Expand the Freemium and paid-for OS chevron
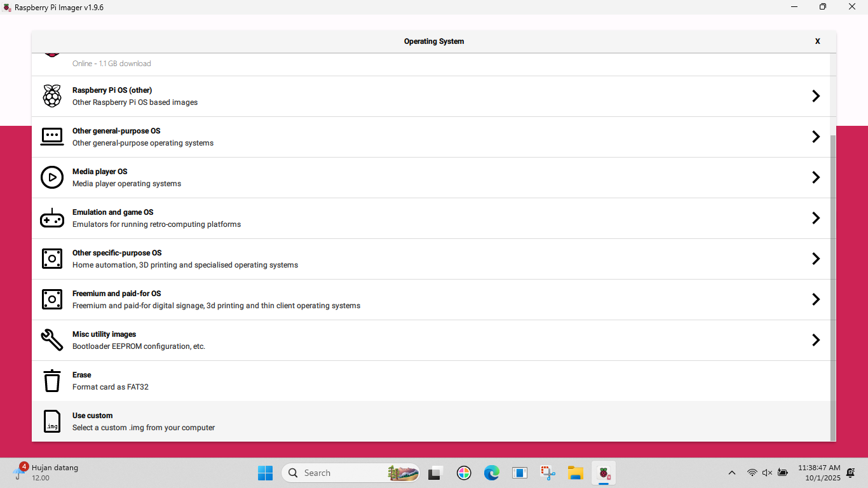Image resolution: width=868 pixels, height=488 pixels. point(816,299)
